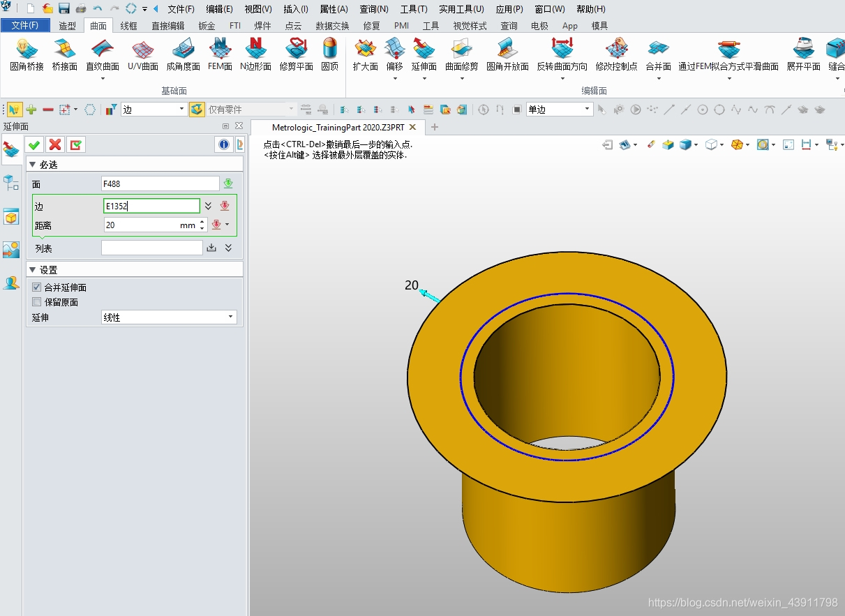
Task: Add a new document tab with plus
Action: 435,127
